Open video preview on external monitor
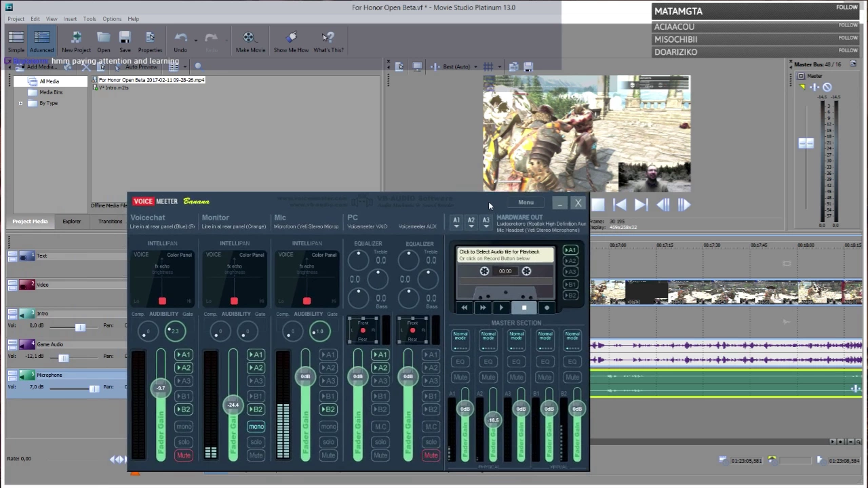 [x=417, y=66]
